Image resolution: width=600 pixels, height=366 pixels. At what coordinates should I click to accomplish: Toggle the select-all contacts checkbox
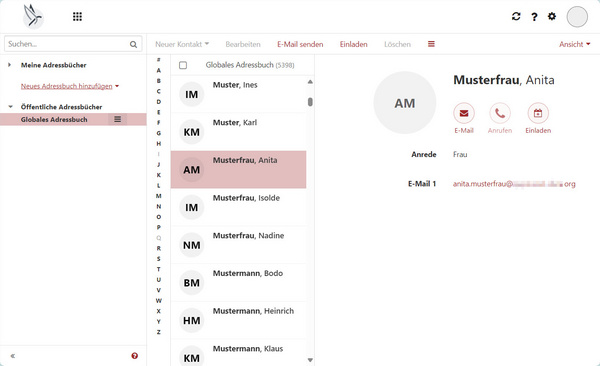click(x=183, y=65)
